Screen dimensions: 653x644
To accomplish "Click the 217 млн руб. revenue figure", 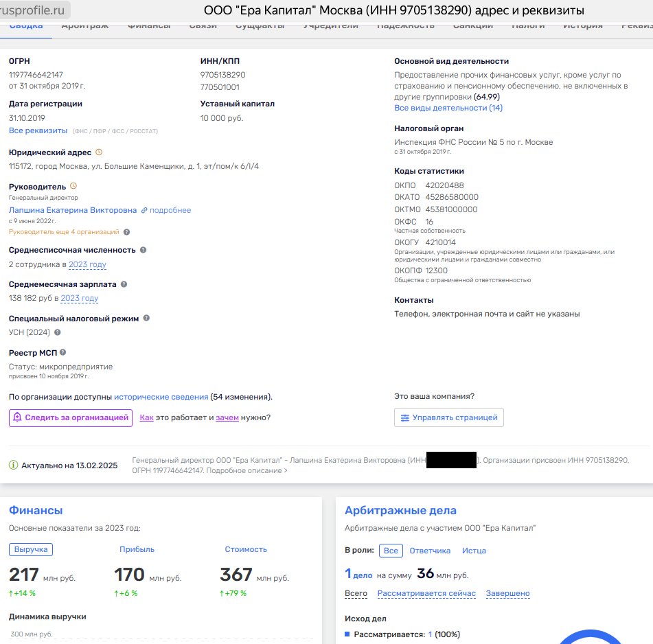I will (42, 575).
